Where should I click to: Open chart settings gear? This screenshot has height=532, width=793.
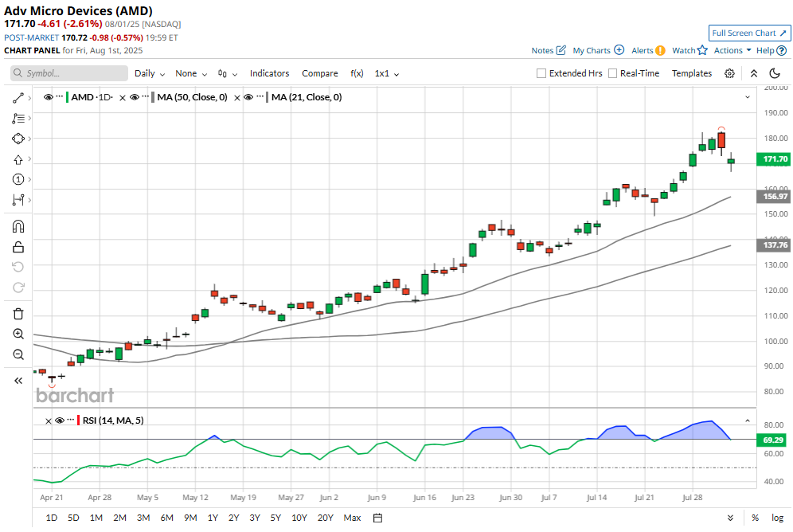tap(729, 73)
